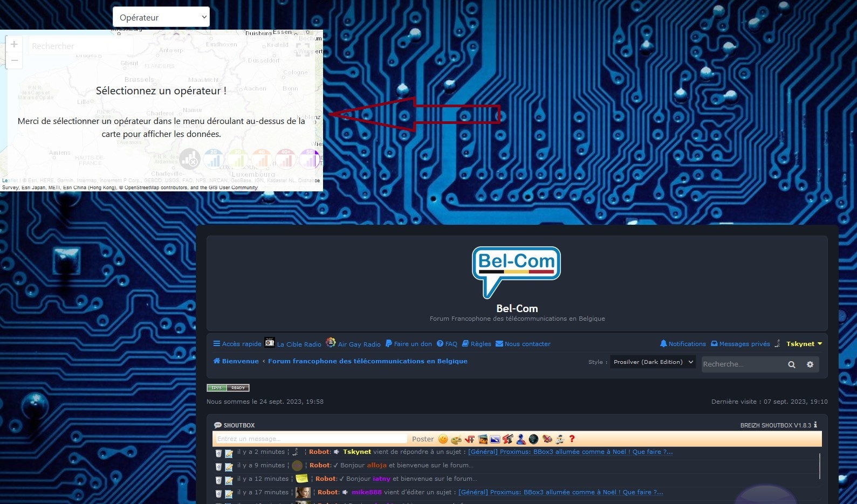Click Tskynet's name in the shoutbox
Screen dimensions: 857x504
click(x=357, y=452)
